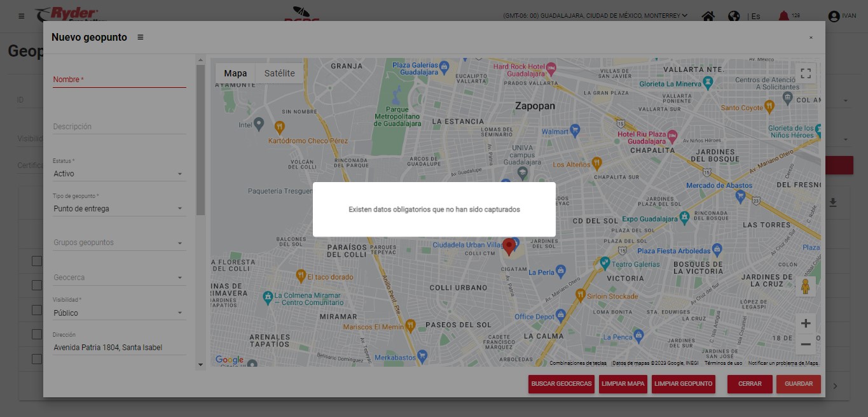Select the Mapa view tab
The image size is (868, 417).
(235, 73)
